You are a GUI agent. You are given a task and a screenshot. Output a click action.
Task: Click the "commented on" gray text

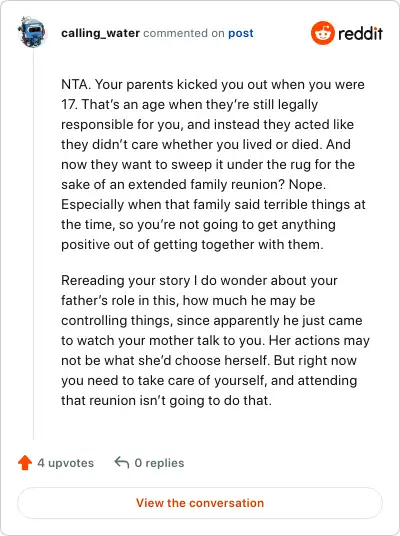pyautogui.click(x=184, y=33)
